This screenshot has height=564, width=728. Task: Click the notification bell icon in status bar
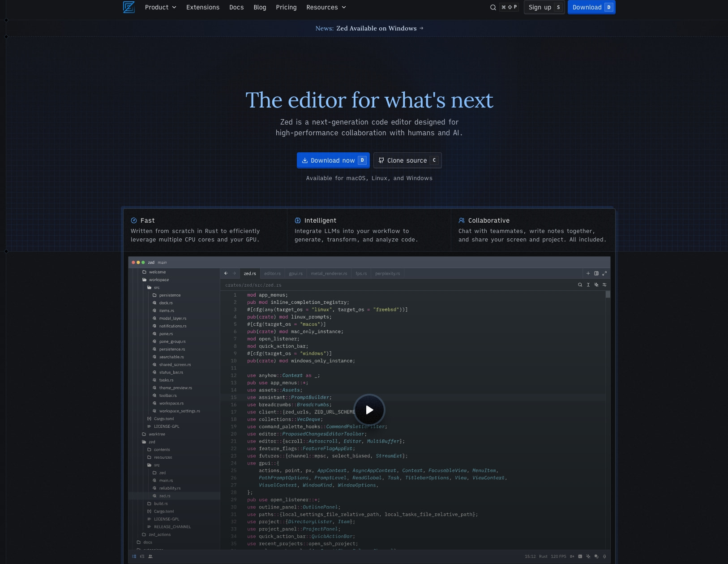(604, 556)
